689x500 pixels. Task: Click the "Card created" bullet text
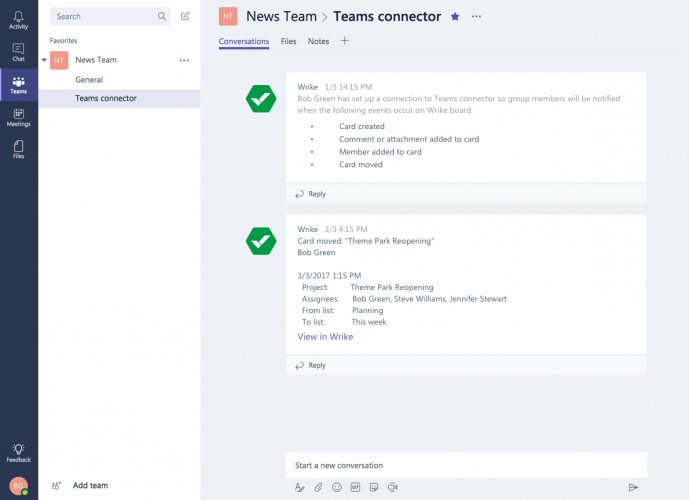(x=362, y=126)
